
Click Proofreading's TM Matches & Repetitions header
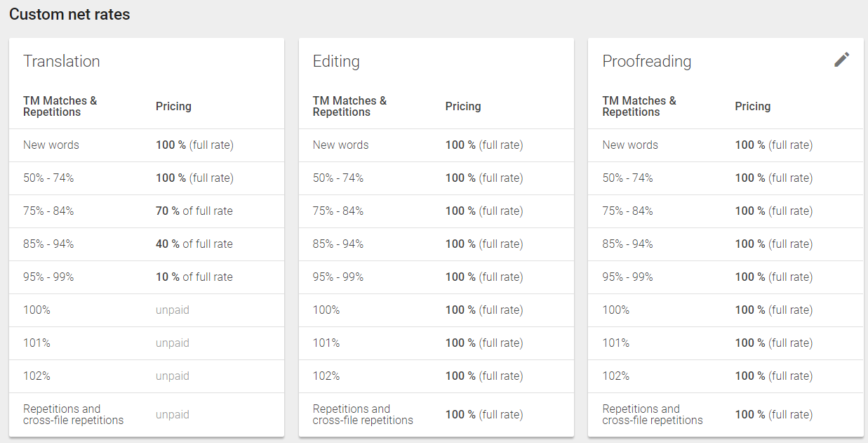click(x=639, y=106)
